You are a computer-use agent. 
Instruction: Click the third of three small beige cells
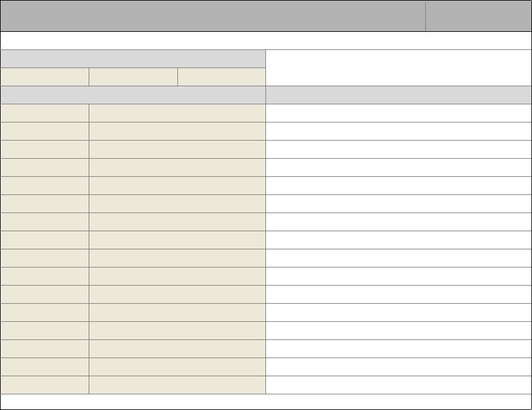(222, 77)
